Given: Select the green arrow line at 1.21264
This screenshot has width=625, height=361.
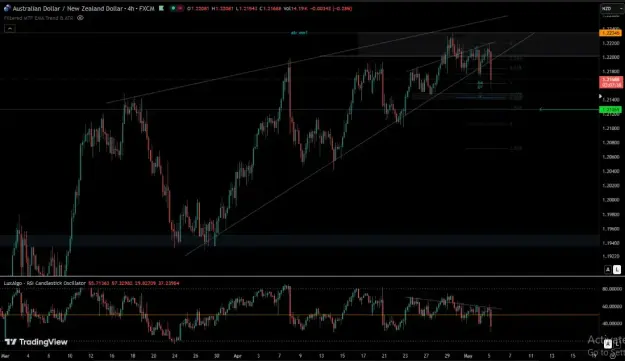Looking at the screenshot, I should [x=569, y=109].
